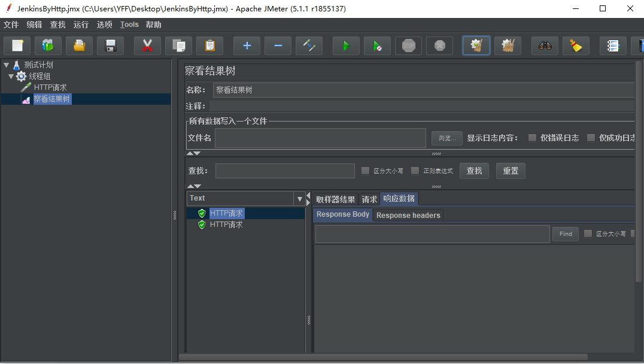
Task: Click the Clear All double broom icon
Action: (x=508, y=45)
